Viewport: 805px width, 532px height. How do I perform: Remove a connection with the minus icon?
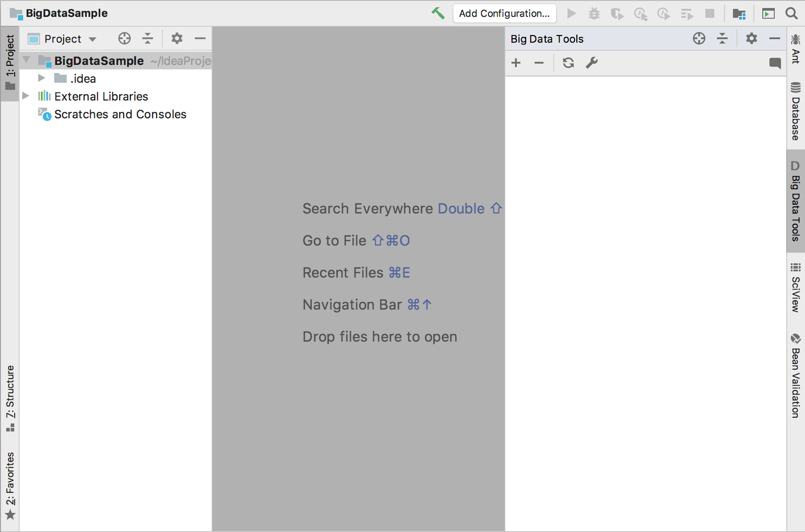tap(539, 63)
